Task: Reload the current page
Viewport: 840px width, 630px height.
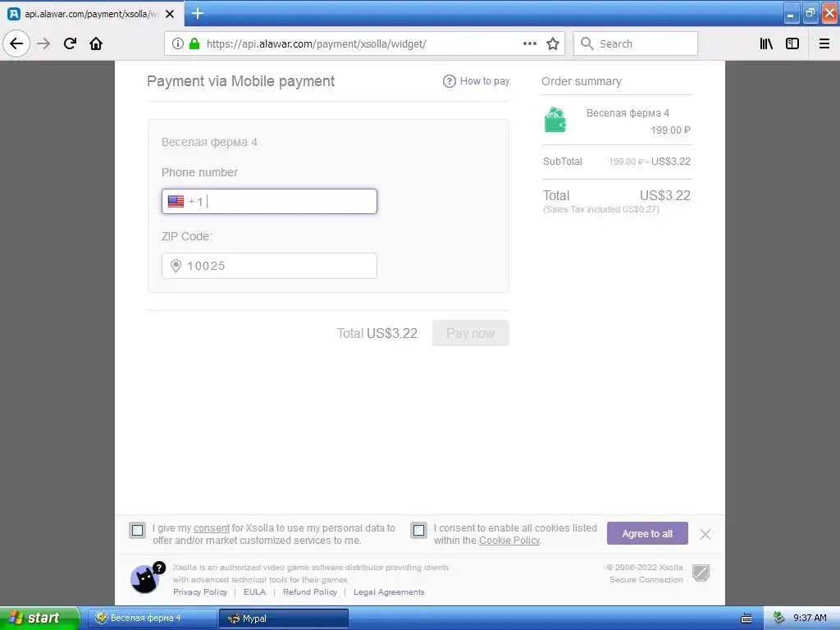Action: 70,43
